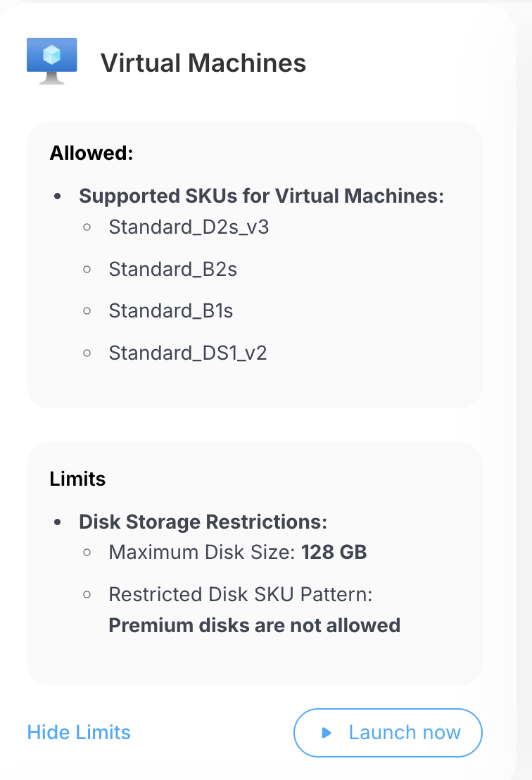Screen dimensions: 532x780
Task: Click Supported SKUs for Virtual Machines label
Action: tap(261, 196)
